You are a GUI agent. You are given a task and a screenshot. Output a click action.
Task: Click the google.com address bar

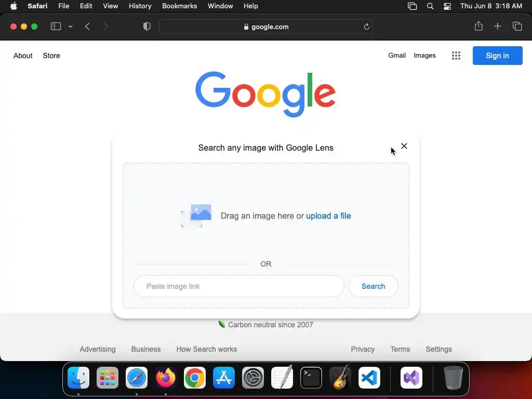tap(266, 27)
